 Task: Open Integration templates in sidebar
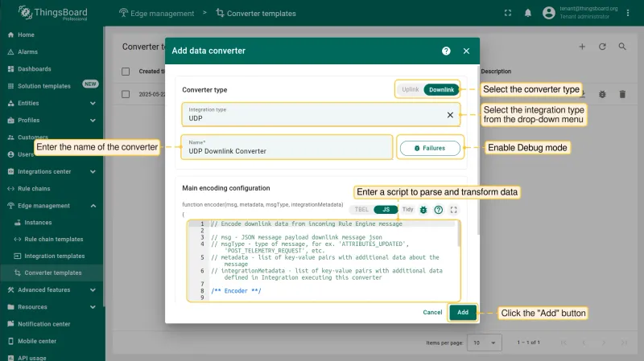click(54, 256)
